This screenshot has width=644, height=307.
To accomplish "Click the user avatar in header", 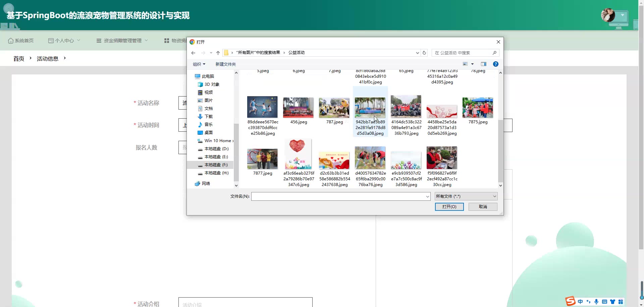I will (x=608, y=15).
